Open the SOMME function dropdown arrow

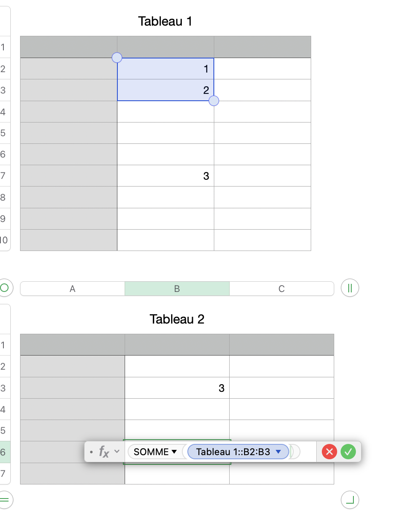[174, 452]
